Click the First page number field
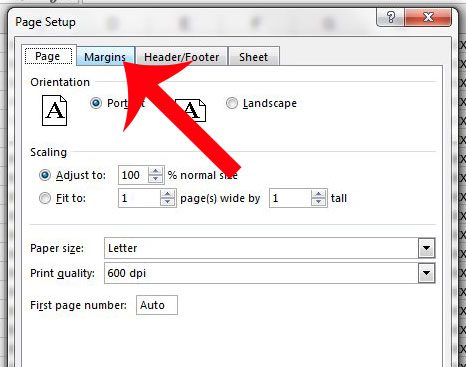This screenshot has height=367, width=466. click(x=157, y=305)
